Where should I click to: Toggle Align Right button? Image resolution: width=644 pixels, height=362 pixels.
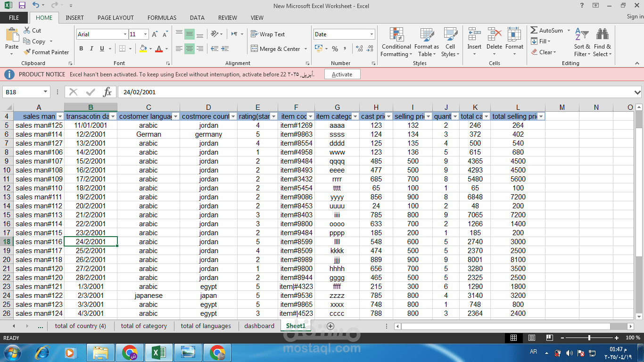[200, 49]
